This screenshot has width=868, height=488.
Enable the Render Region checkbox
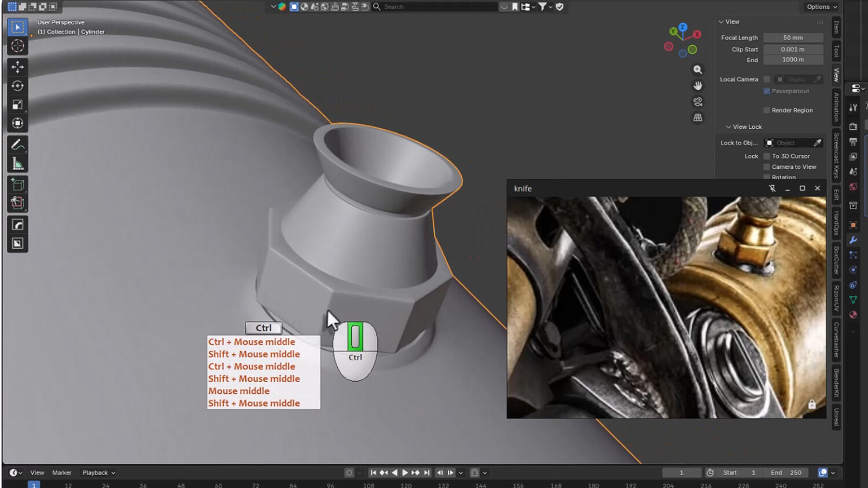767,110
